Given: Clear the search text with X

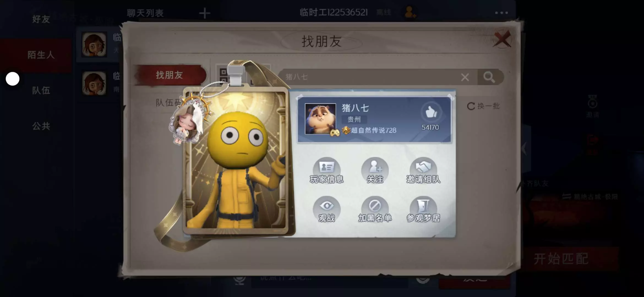Looking at the screenshot, I should tap(465, 77).
